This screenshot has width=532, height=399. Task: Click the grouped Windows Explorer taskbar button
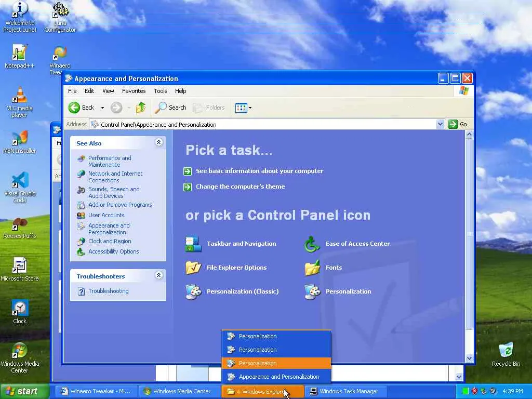(262, 392)
